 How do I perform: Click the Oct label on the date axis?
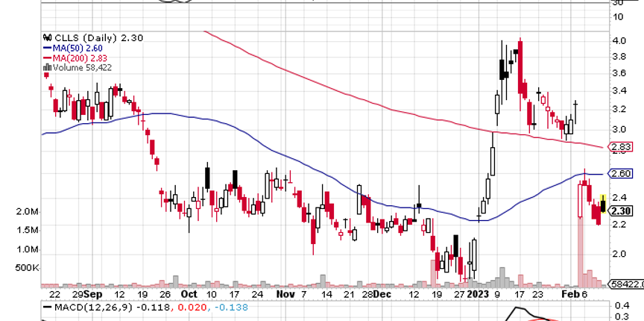(189, 295)
